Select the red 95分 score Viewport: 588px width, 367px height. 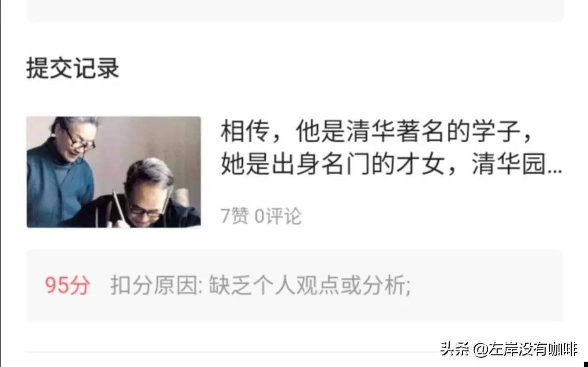pyautogui.click(x=68, y=285)
